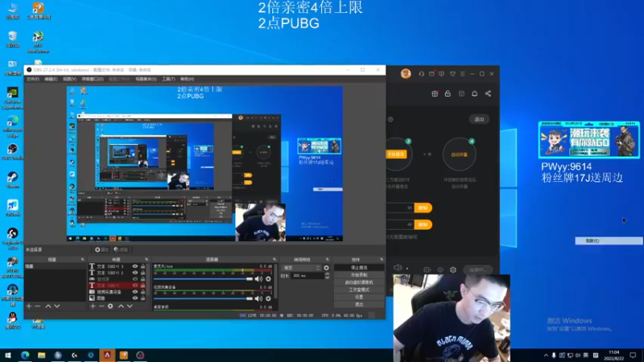Click 工作室模式 in OBS controls
Image resolution: width=644 pixels, height=362 pixels.
pyautogui.click(x=359, y=290)
